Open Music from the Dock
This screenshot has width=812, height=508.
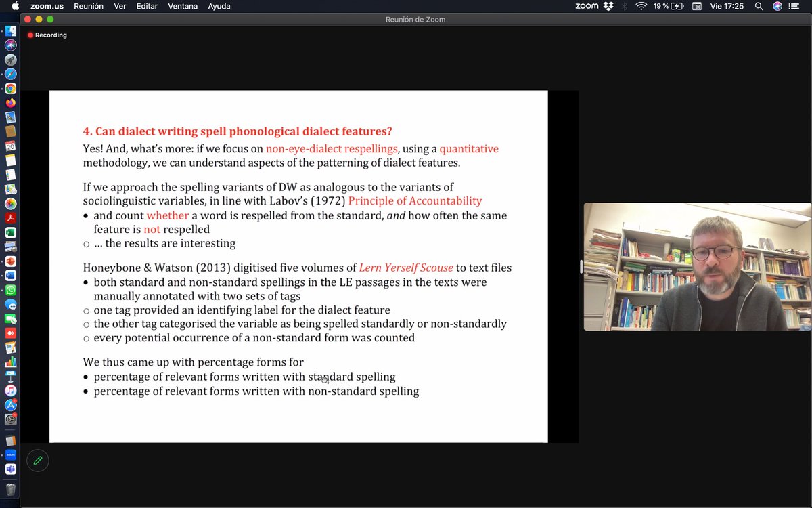pos(10,391)
